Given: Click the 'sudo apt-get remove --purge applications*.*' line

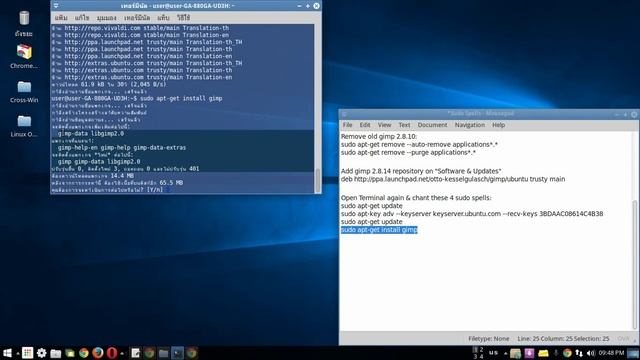Looking at the screenshot, I should click(x=408, y=153).
